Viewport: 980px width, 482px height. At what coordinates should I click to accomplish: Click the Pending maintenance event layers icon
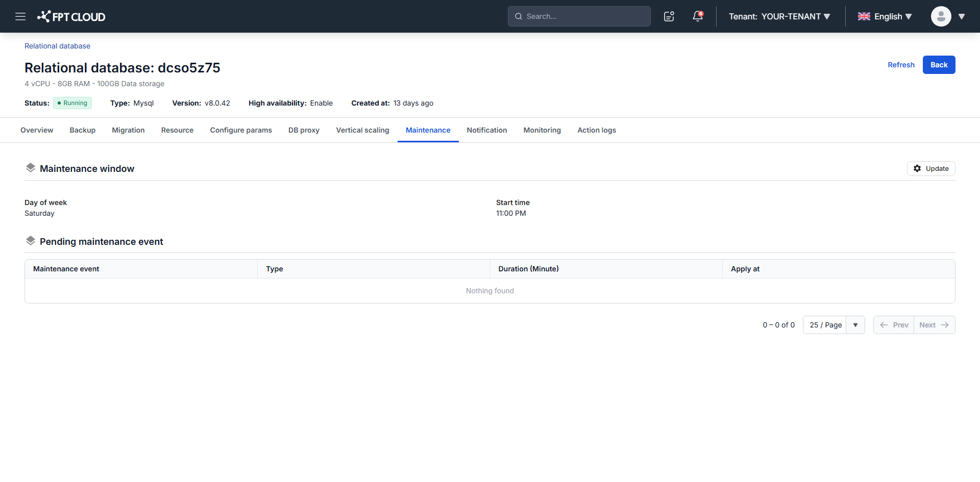tap(31, 241)
